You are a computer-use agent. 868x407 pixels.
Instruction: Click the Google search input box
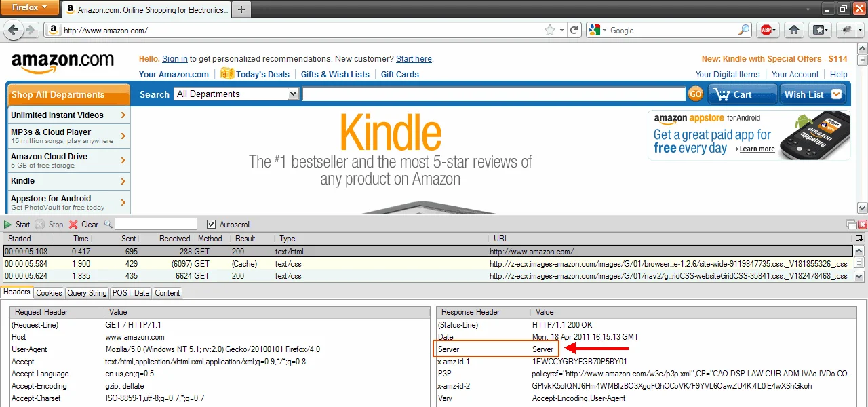[671, 31]
